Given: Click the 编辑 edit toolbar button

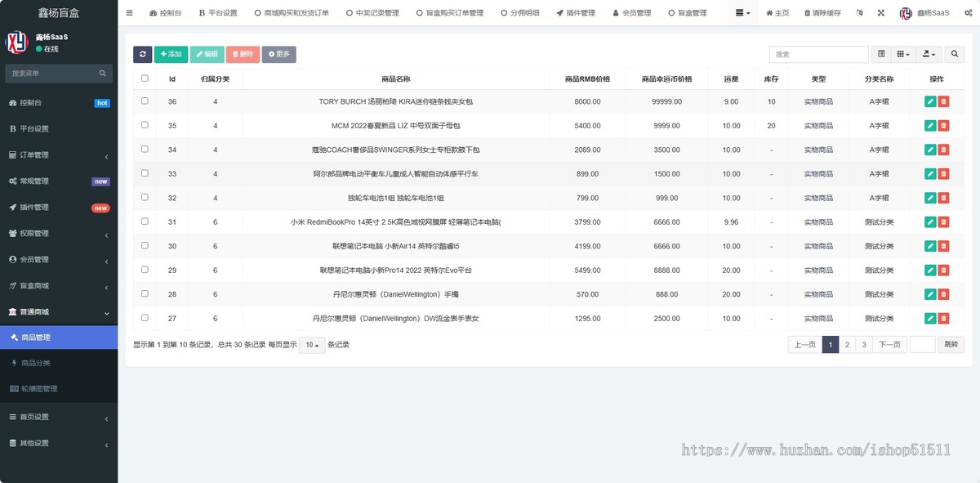Looking at the screenshot, I should pos(207,54).
